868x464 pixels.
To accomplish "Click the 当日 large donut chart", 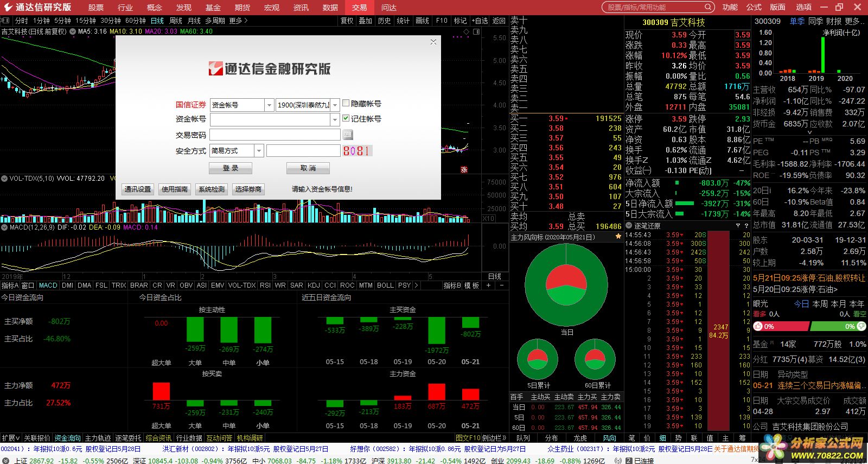I will click(x=566, y=285).
